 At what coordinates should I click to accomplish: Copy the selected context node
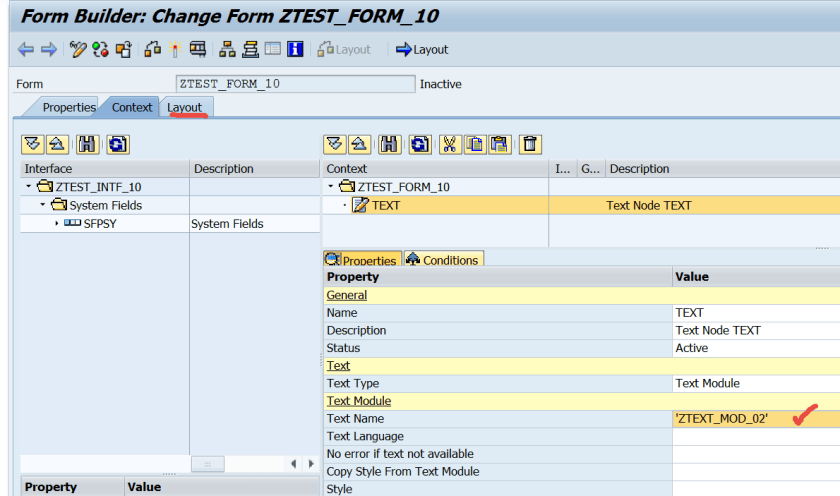pyautogui.click(x=475, y=145)
